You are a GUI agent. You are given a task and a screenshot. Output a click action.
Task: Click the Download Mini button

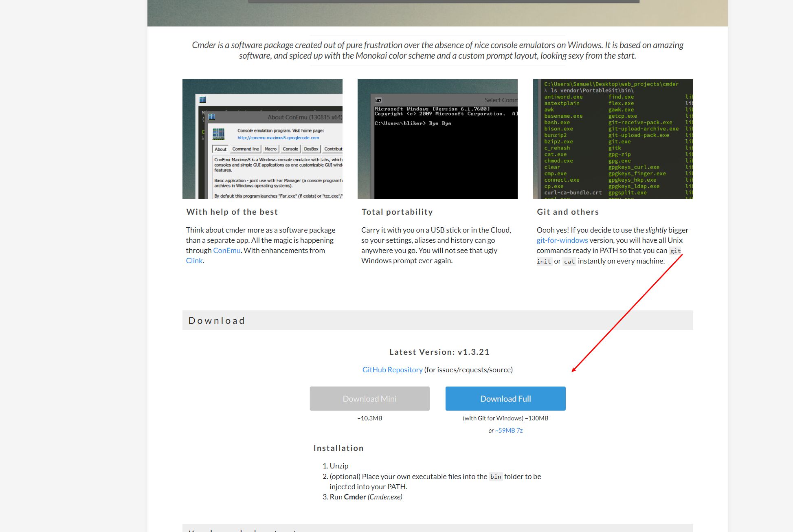tap(369, 398)
